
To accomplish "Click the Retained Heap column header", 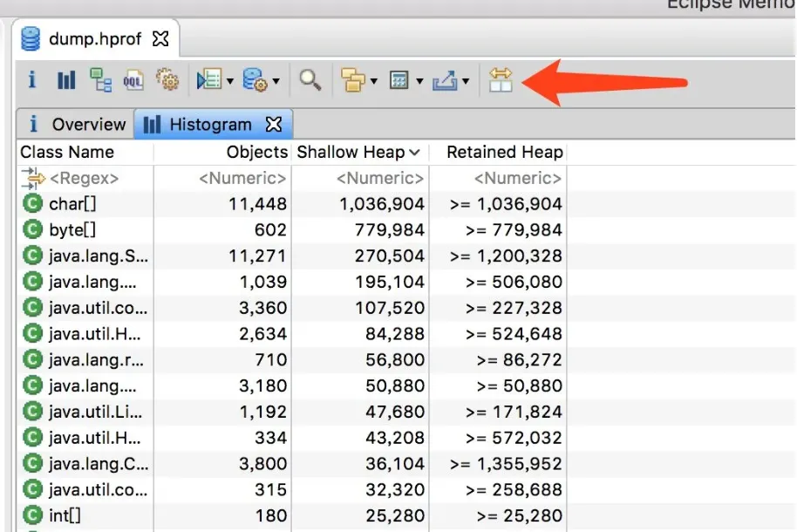I will coord(498,152).
